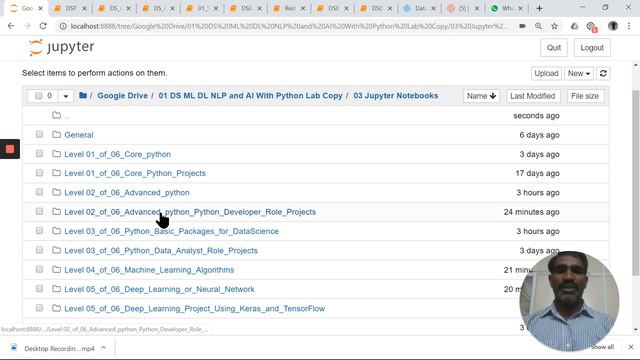Switch to the WhatsApp browser tab
The image size is (640, 360).
(x=506, y=8)
